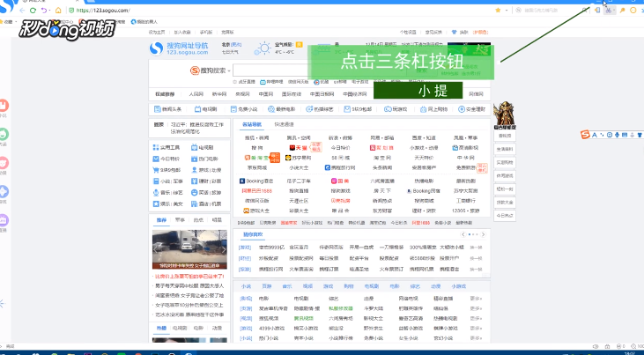Click the magnifier icon in browser search
The height and width of the screenshot is (355, 644).
tap(585, 11)
